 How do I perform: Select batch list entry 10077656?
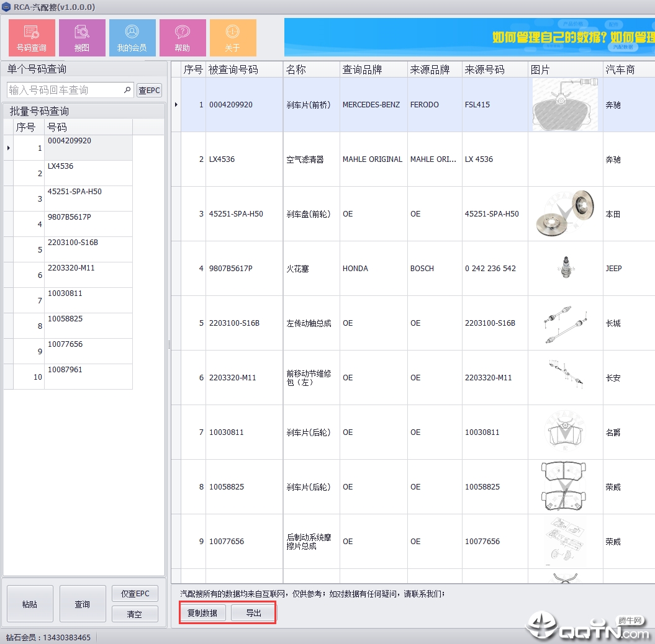click(89, 351)
